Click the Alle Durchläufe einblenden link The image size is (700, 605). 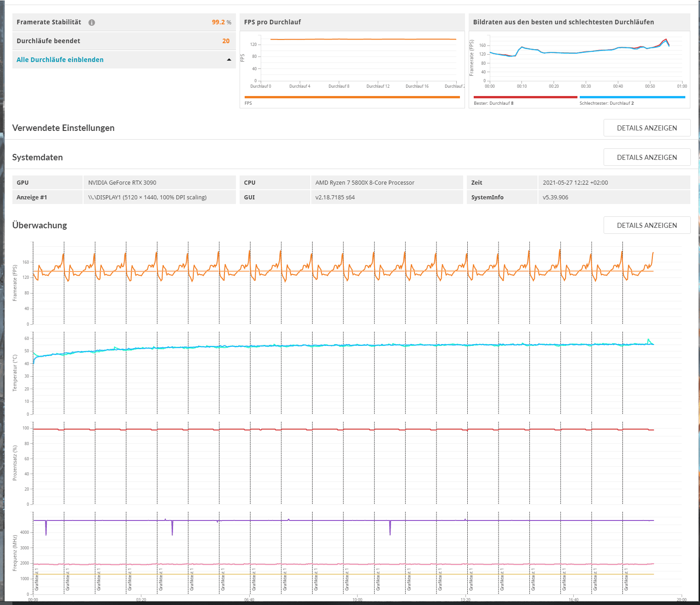pos(60,60)
